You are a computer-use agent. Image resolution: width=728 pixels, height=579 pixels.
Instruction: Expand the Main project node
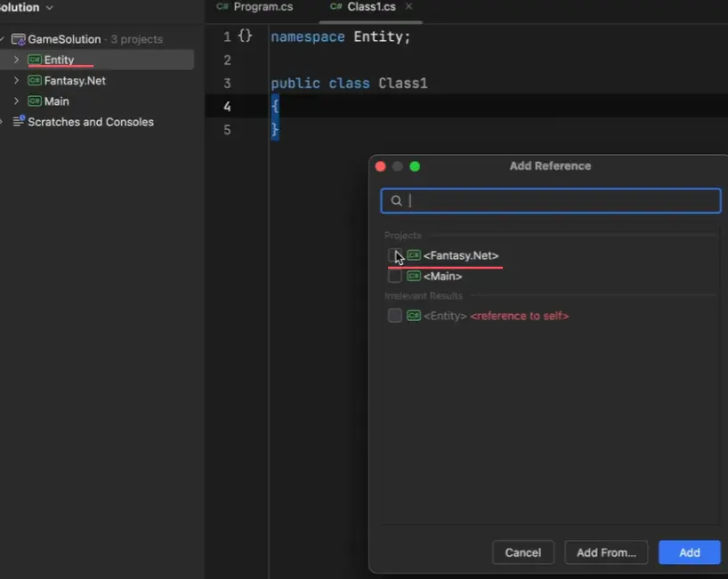tap(16, 101)
